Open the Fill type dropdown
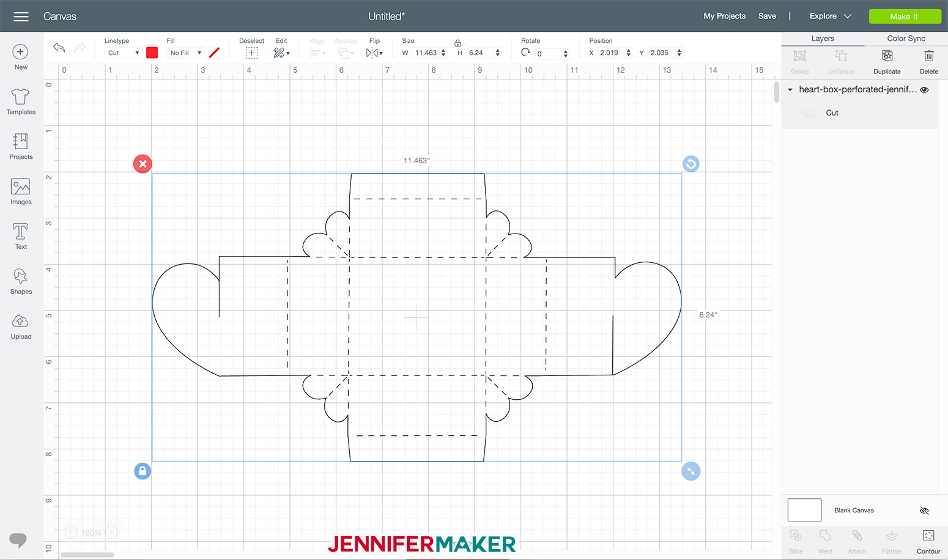This screenshot has width=948, height=560. [x=185, y=53]
